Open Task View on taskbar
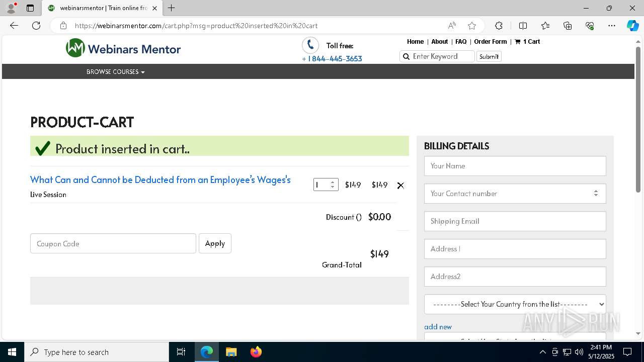Screen dimensions: 644x362 pyautogui.click(x=181, y=352)
